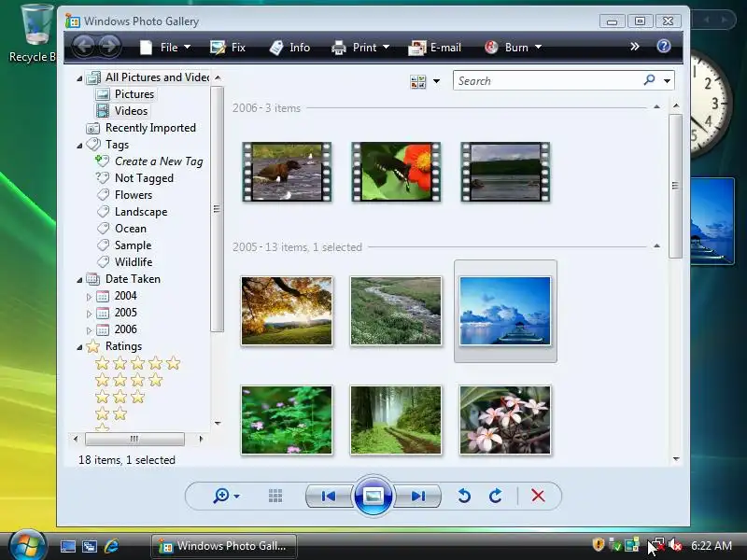
Task: Go back with the Back arrow button
Action: click(x=84, y=47)
